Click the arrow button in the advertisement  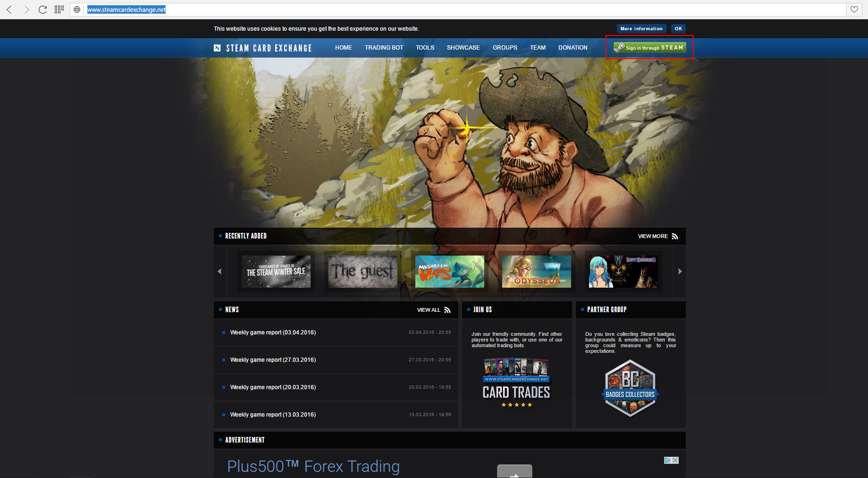[x=514, y=471]
